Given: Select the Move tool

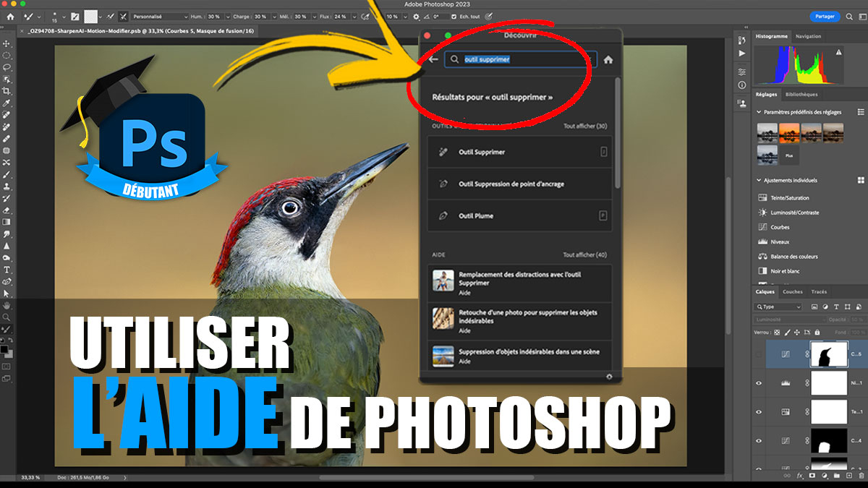Looking at the screenshot, I should click(7, 44).
